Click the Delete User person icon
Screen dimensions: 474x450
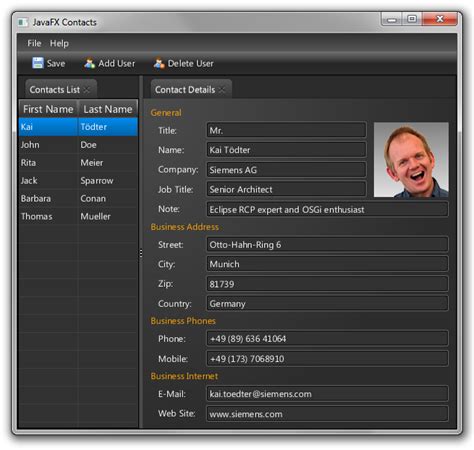click(159, 63)
